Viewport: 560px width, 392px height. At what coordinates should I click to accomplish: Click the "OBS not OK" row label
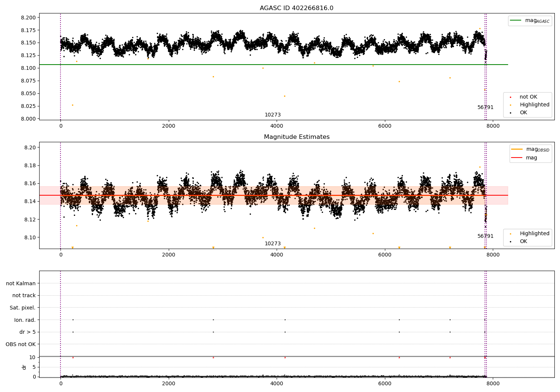[21, 344]
